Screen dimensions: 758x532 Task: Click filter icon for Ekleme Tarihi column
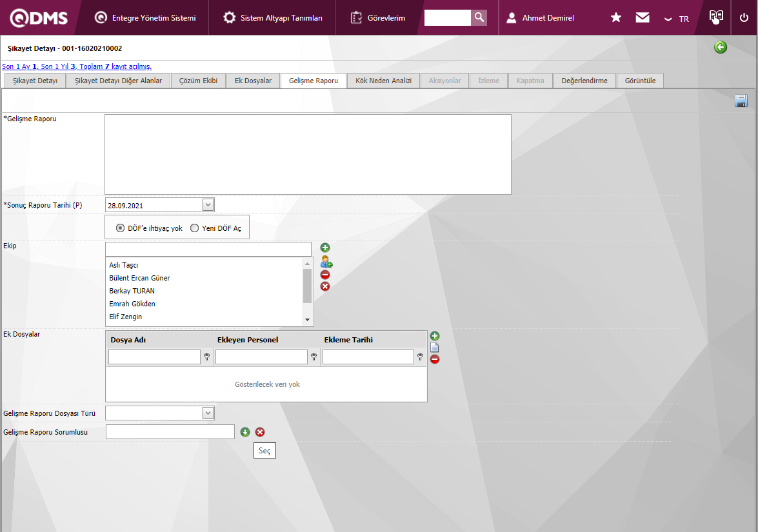pyautogui.click(x=420, y=357)
